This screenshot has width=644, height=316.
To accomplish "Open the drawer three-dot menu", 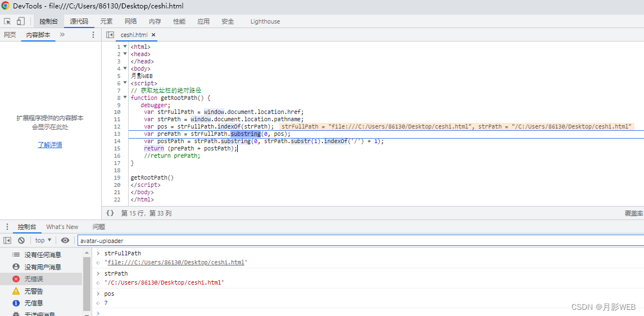I will point(7,227).
